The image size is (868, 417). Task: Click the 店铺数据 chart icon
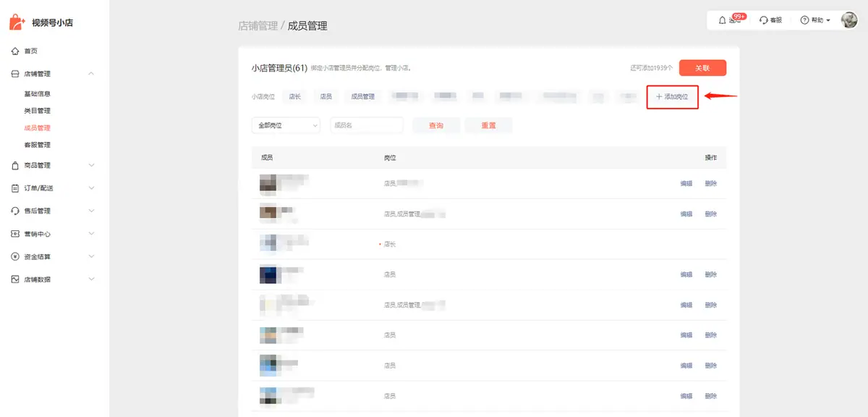point(15,279)
